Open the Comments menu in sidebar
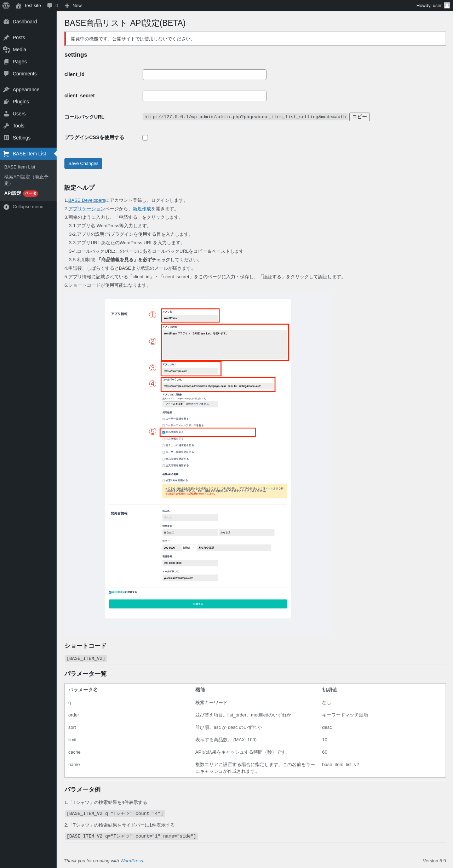Screen dimensions: 453x868 point(28,74)
